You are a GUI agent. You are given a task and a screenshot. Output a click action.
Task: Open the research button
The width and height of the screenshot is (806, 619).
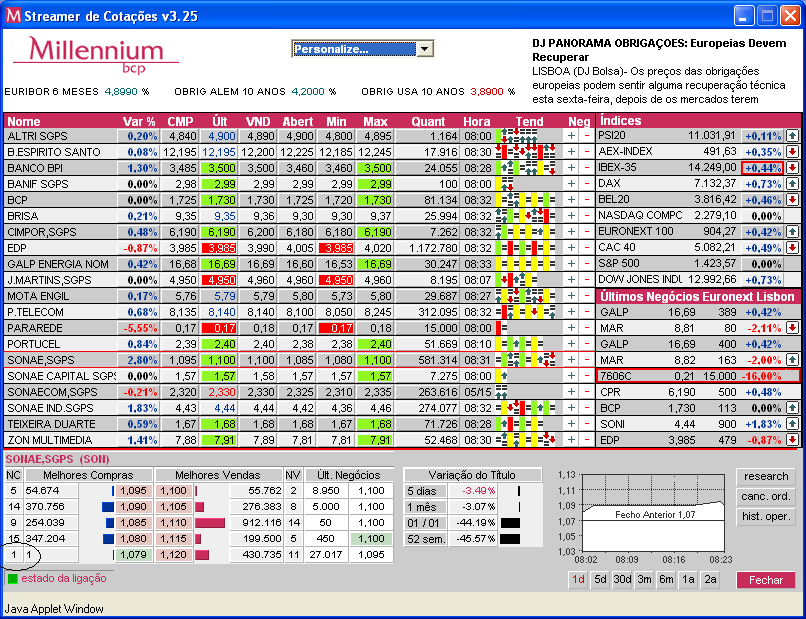(x=765, y=477)
